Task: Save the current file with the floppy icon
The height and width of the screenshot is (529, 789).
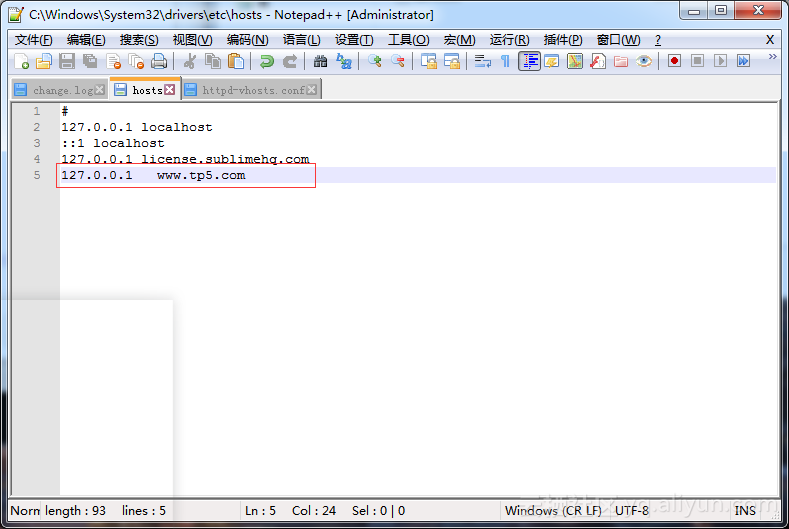Action: pos(67,61)
